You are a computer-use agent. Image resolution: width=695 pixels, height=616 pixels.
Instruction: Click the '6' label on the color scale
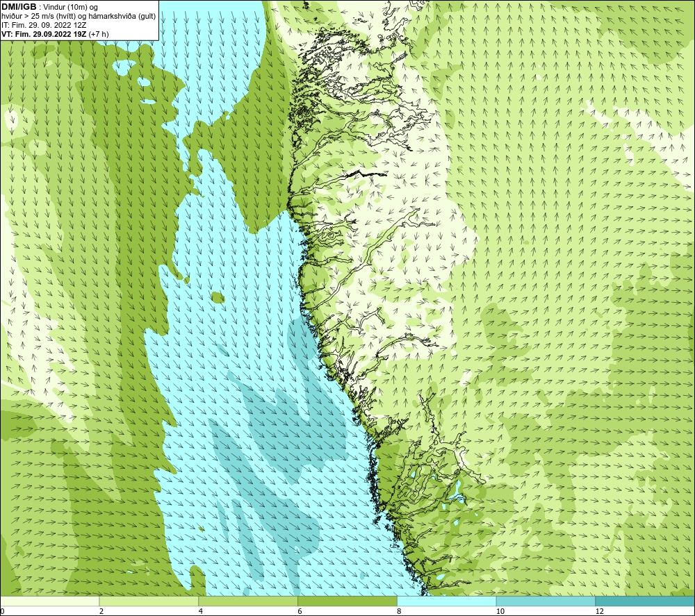300,612
